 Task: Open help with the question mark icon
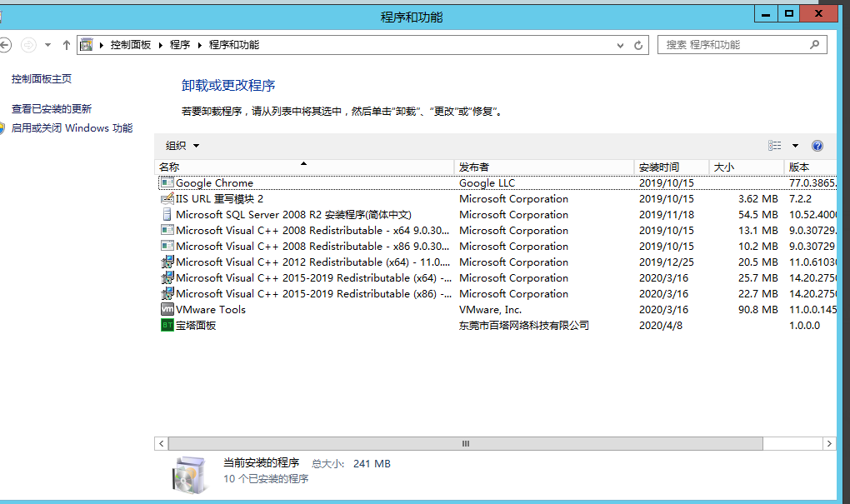[x=817, y=145]
